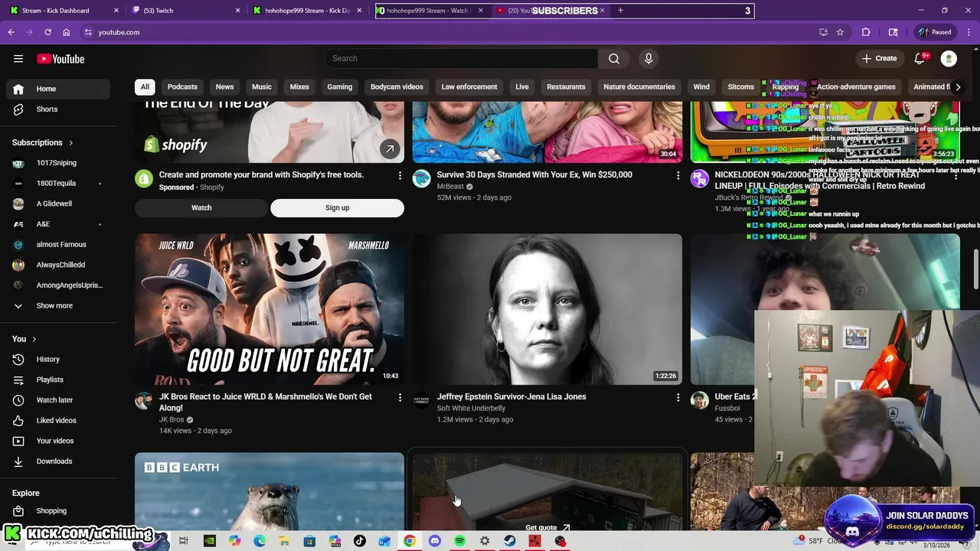Expand the You section chevron

point(34,339)
